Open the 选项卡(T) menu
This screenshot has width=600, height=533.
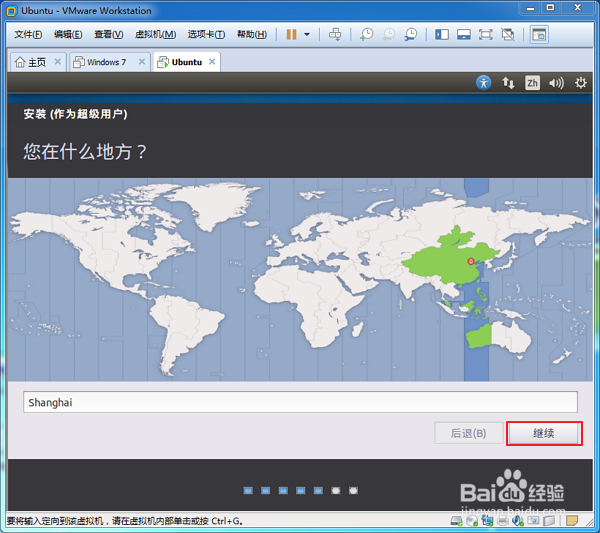(206, 34)
